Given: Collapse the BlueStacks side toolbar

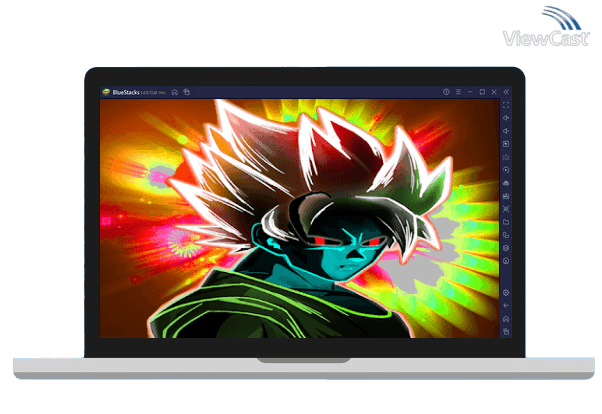Looking at the screenshot, I should tap(506, 92).
